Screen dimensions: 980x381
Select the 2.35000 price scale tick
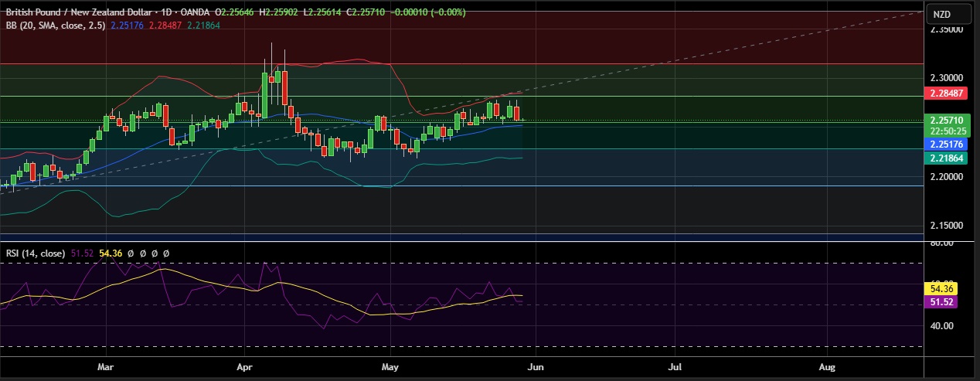[x=947, y=29]
